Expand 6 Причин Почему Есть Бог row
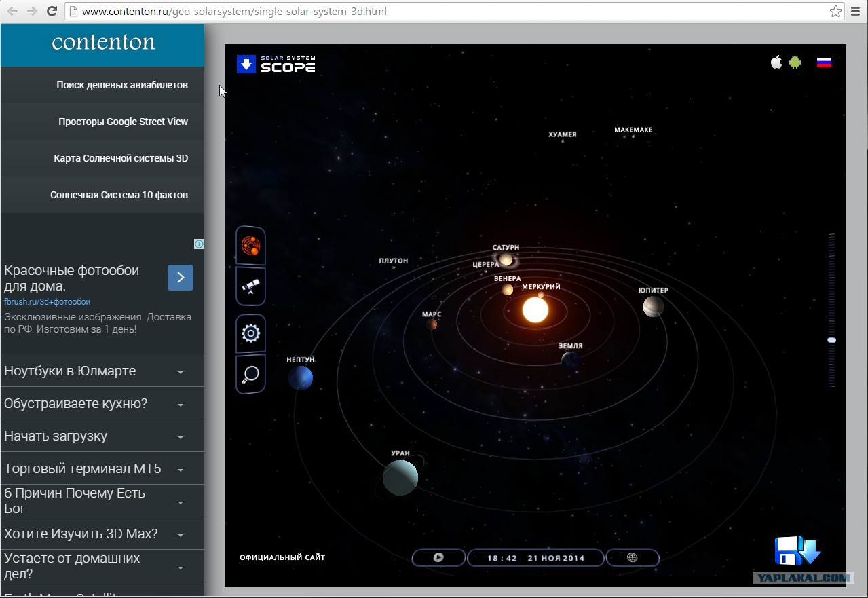 (x=102, y=501)
